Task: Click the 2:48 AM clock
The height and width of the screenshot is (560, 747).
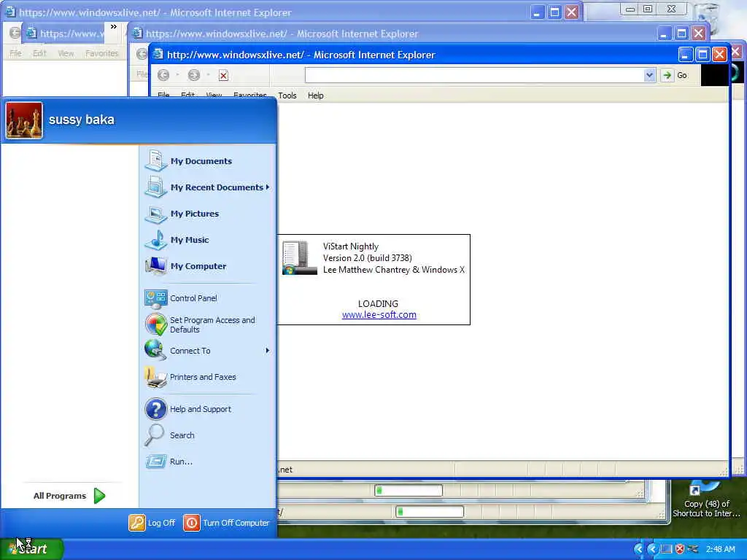Action: (x=720, y=549)
